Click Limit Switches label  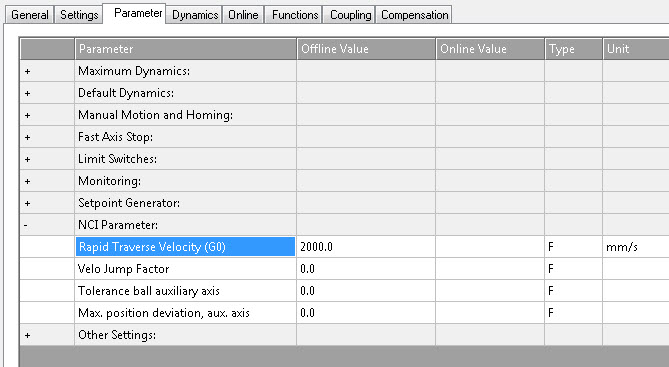coord(117,159)
